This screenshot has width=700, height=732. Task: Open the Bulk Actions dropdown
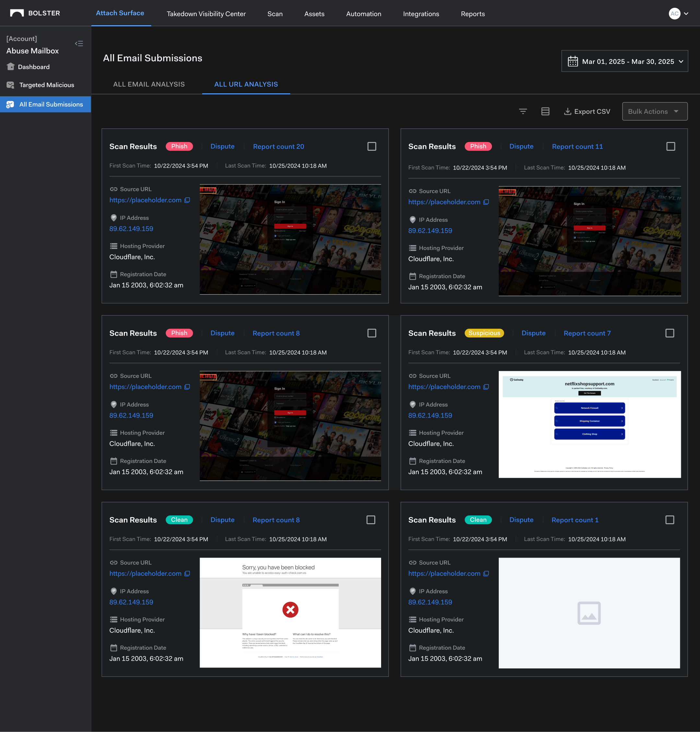(x=655, y=111)
